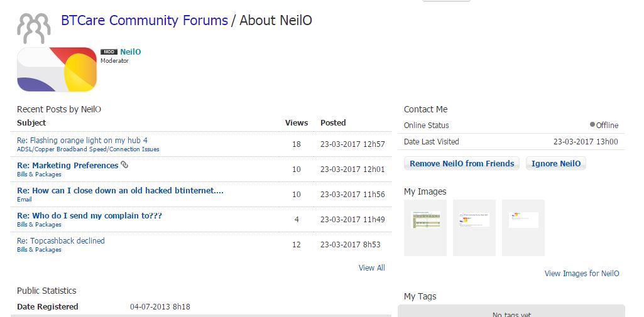
Task: Click the Contact Me heading
Action: [x=425, y=109]
